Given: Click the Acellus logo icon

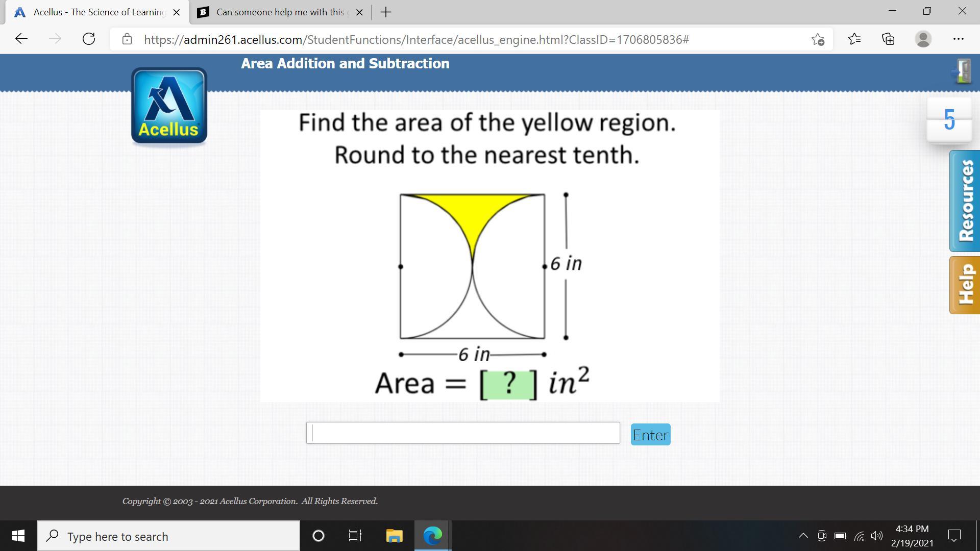Looking at the screenshot, I should point(169,106).
